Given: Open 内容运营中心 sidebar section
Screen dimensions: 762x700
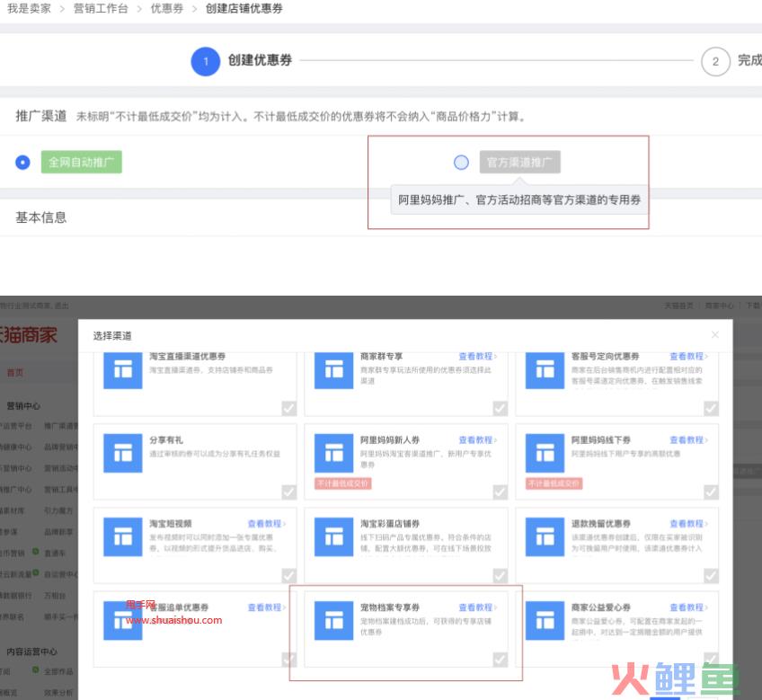Looking at the screenshot, I should pos(32,651).
